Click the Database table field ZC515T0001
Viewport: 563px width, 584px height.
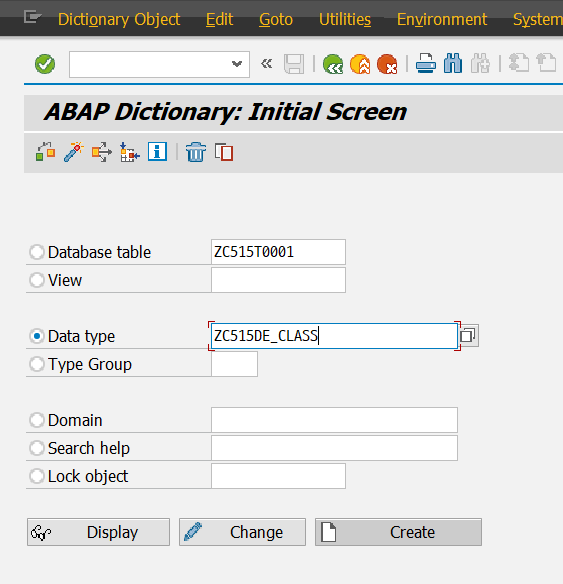coord(278,252)
